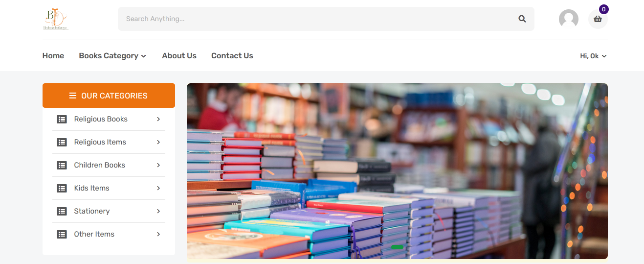This screenshot has width=644, height=264.
Task: Click the Stationery list icon
Action: click(x=62, y=211)
